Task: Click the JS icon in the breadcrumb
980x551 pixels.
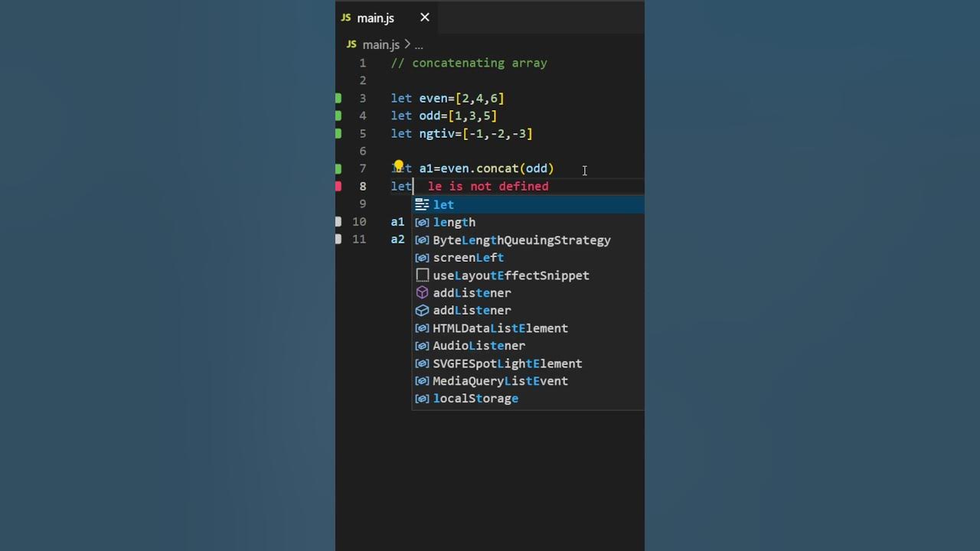Action: 351,45
